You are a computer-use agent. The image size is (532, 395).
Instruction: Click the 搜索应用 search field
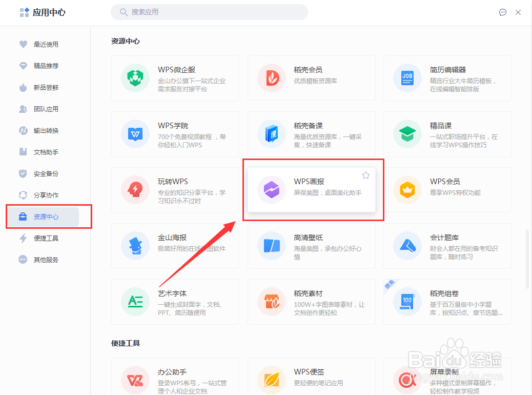point(209,12)
